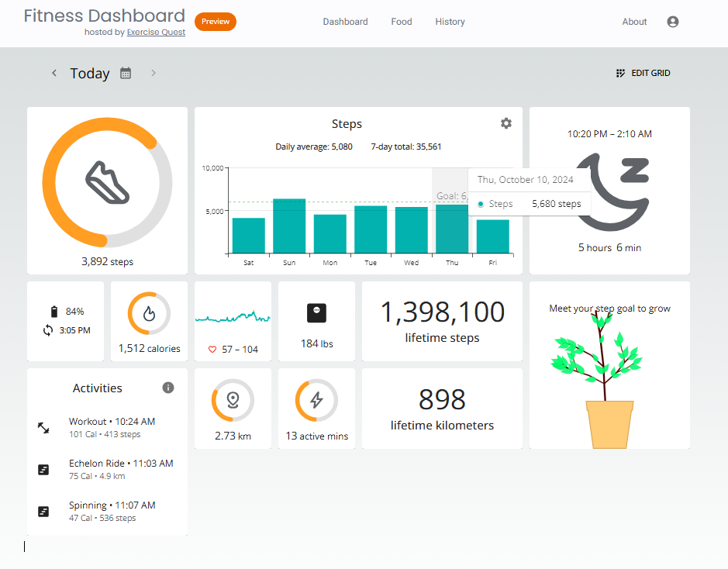Click the orange Preview badge
The width and height of the screenshot is (728, 569).
216,22
